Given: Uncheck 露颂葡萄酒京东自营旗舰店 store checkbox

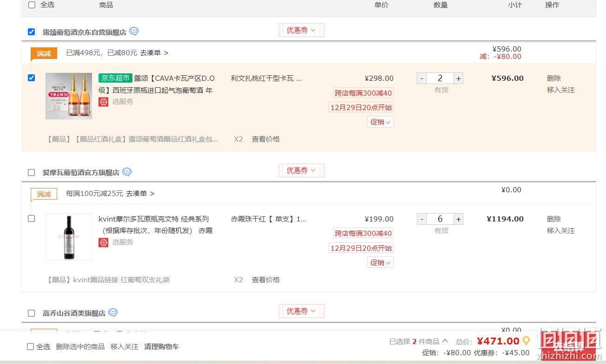Looking at the screenshot, I should pyautogui.click(x=31, y=32).
